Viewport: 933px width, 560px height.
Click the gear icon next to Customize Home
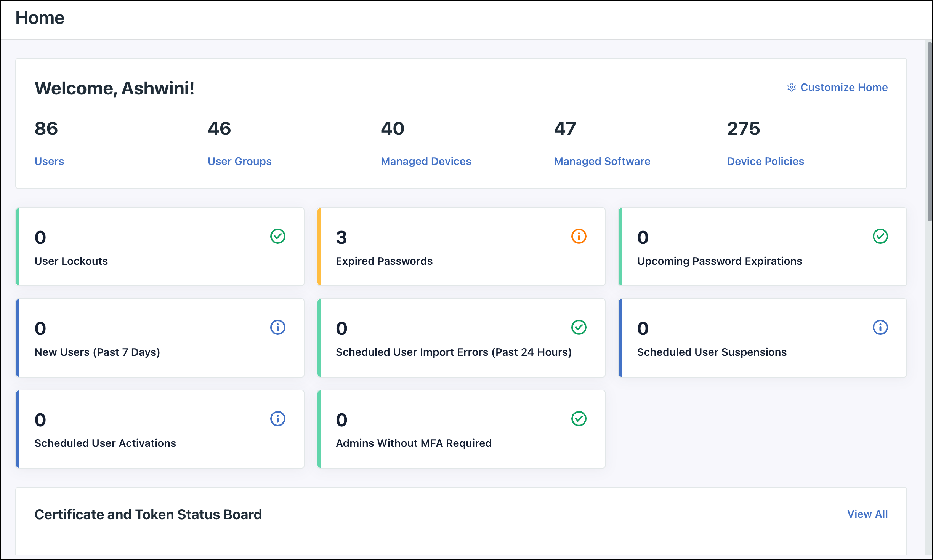791,87
